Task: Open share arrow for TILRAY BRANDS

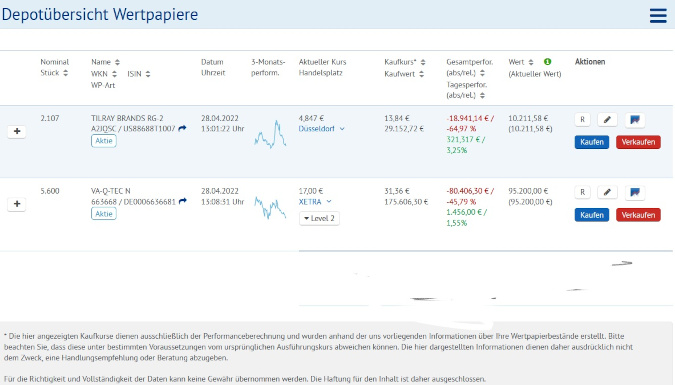Action: [x=183, y=128]
